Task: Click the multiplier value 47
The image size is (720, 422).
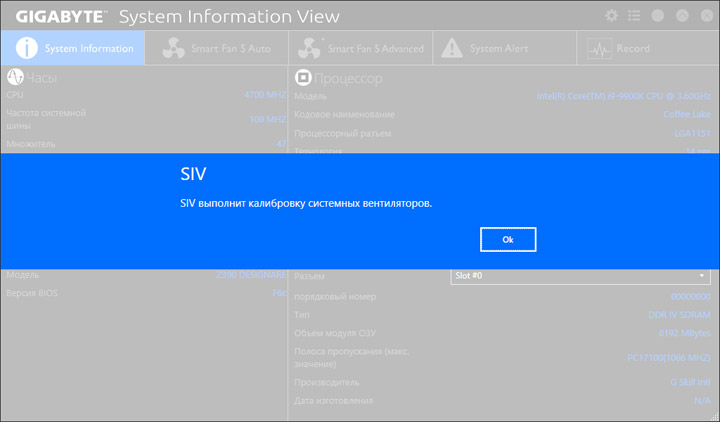Action: [x=281, y=144]
